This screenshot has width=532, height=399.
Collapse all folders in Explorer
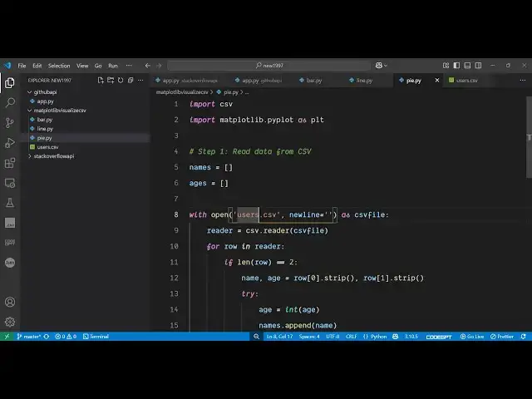tap(131, 81)
